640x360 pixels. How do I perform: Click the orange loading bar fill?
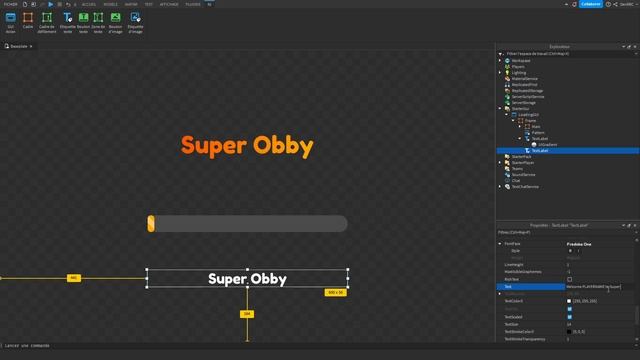[151, 224]
